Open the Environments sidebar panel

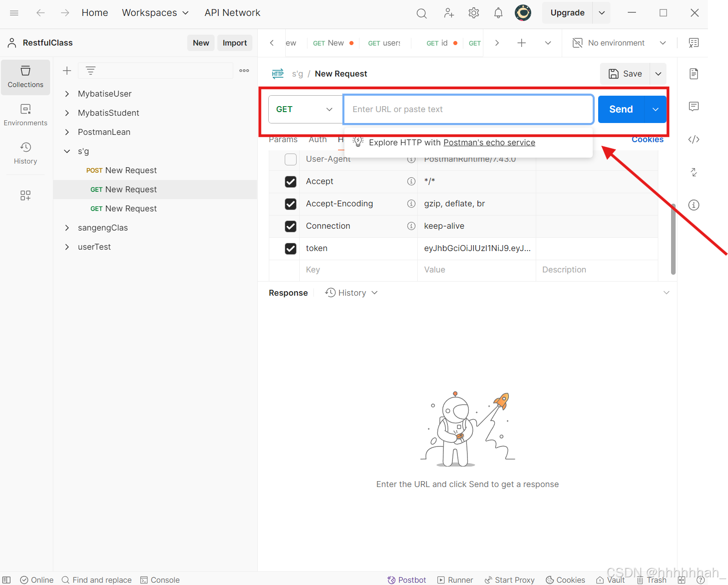26,115
